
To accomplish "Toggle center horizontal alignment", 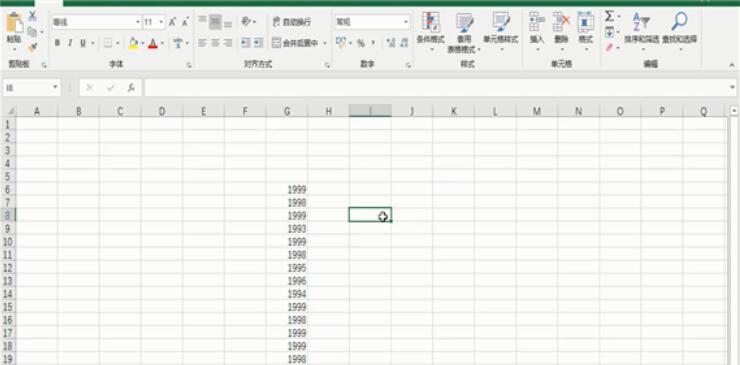I will [x=215, y=43].
